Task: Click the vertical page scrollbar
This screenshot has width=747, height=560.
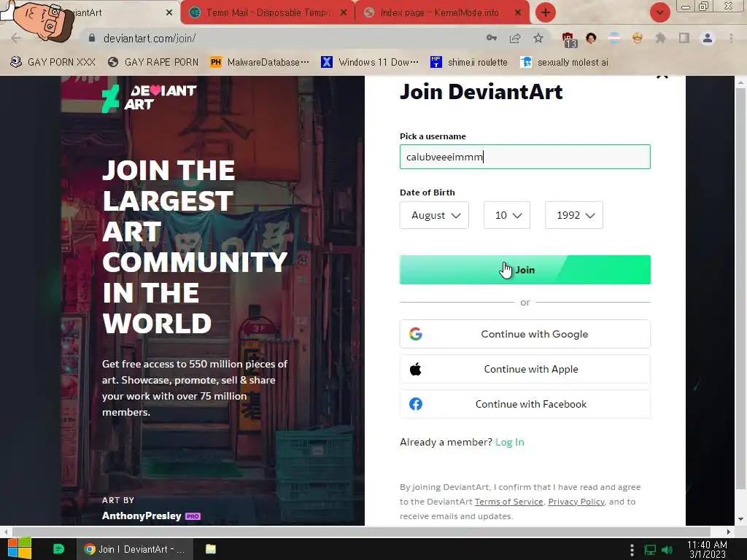Action: tap(740, 288)
